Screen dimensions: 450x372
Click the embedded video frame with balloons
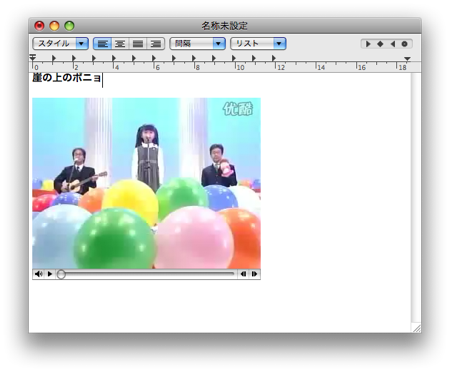tap(147, 183)
